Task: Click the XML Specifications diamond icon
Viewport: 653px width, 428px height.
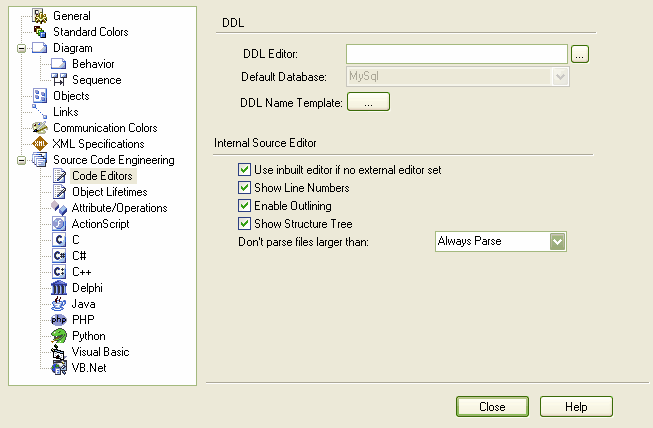Action: pos(40,144)
